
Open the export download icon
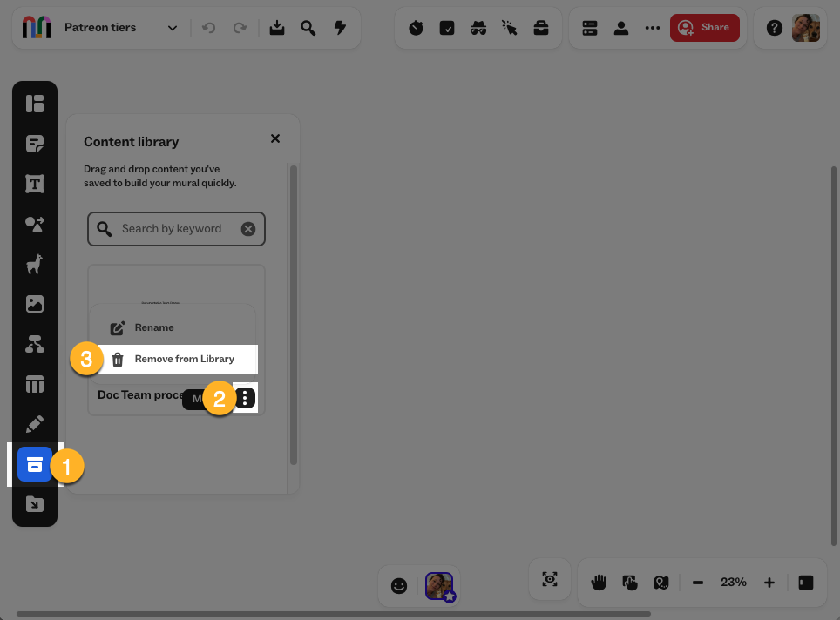click(x=277, y=27)
